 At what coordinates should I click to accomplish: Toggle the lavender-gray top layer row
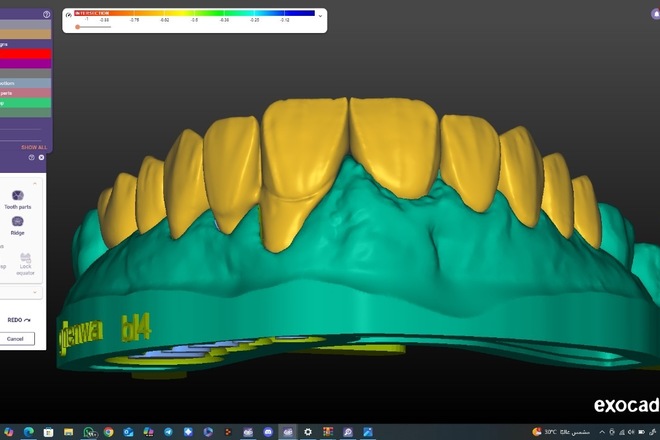click(x=26, y=24)
